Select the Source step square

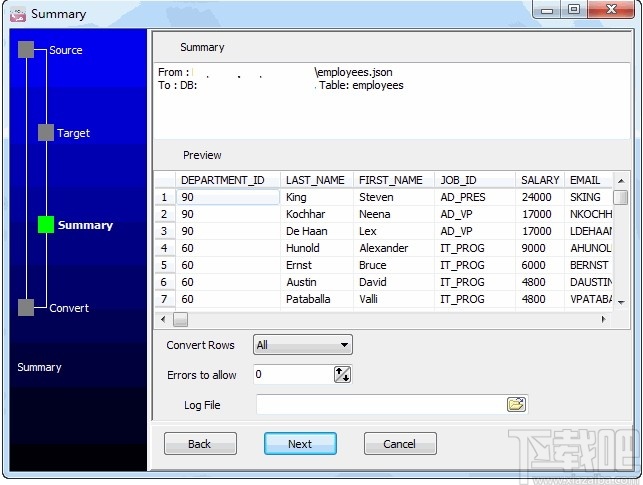coord(26,50)
